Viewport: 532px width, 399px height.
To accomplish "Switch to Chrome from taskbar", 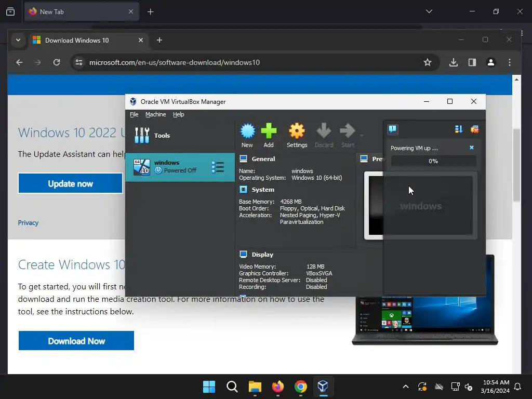I will click(x=301, y=387).
